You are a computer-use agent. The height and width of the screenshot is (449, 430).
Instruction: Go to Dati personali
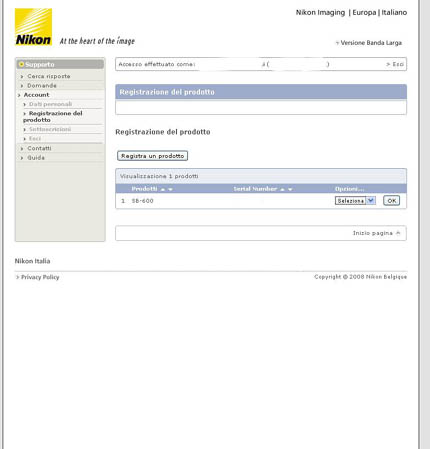point(50,104)
